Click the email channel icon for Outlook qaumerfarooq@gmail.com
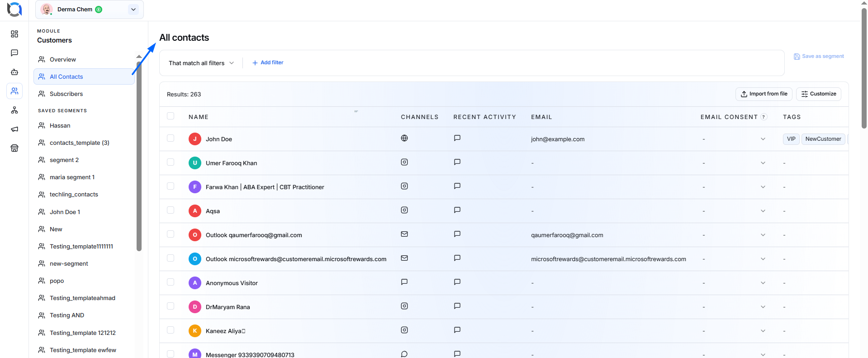This screenshot has height=358, width=868. pos(404,234)
